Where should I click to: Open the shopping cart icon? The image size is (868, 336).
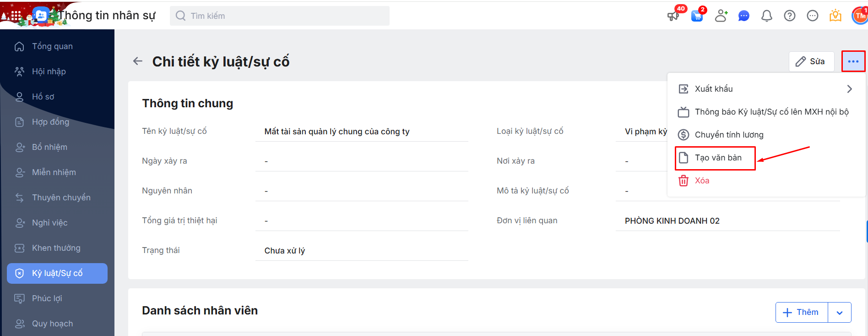coord(697,16)
